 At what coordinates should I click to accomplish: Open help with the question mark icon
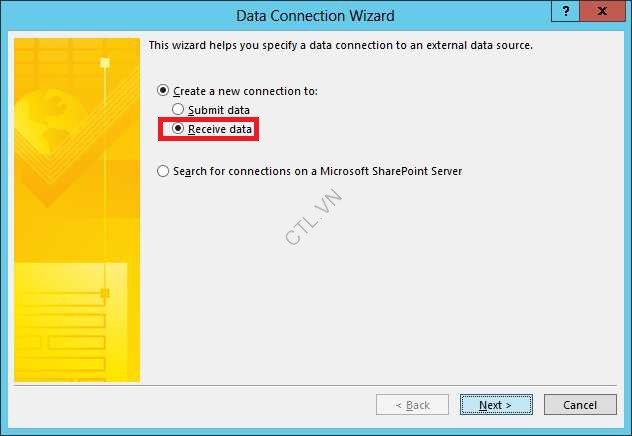[565, 11]
